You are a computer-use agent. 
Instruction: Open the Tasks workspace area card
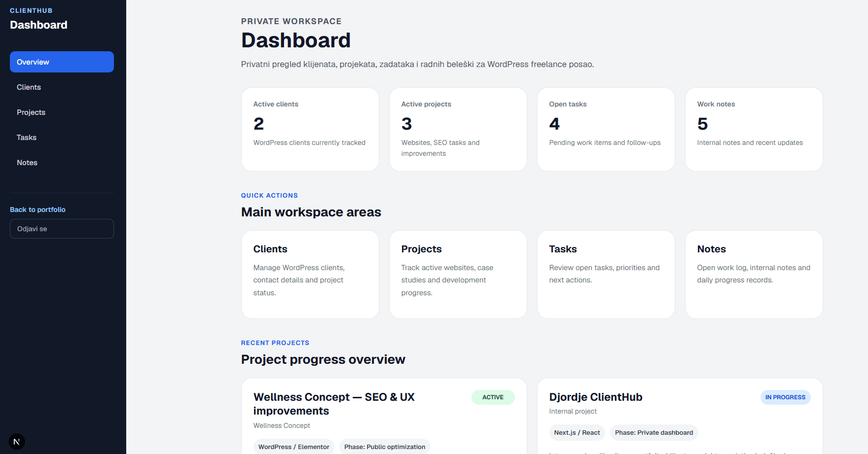pyautogui.click(x=606, y=275)
